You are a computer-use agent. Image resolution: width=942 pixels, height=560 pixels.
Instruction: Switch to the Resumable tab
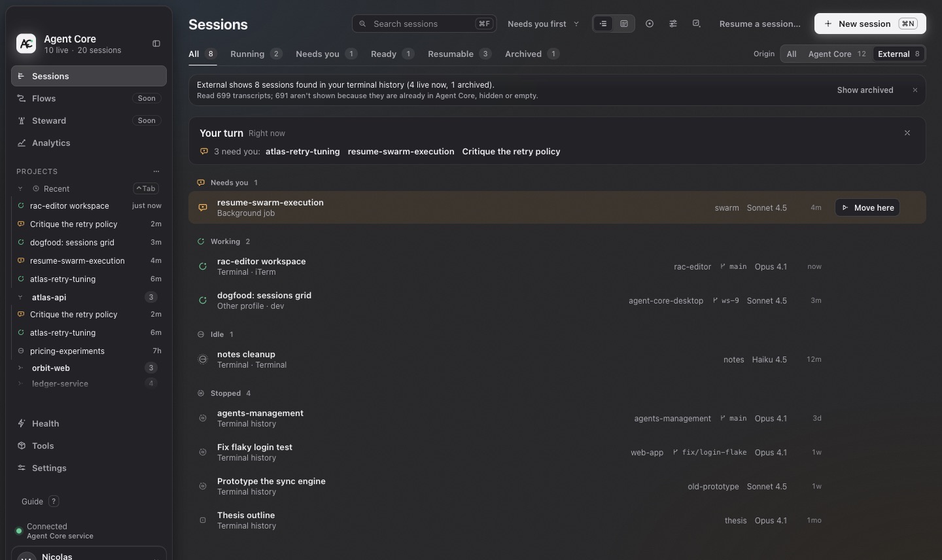[459, 54]
